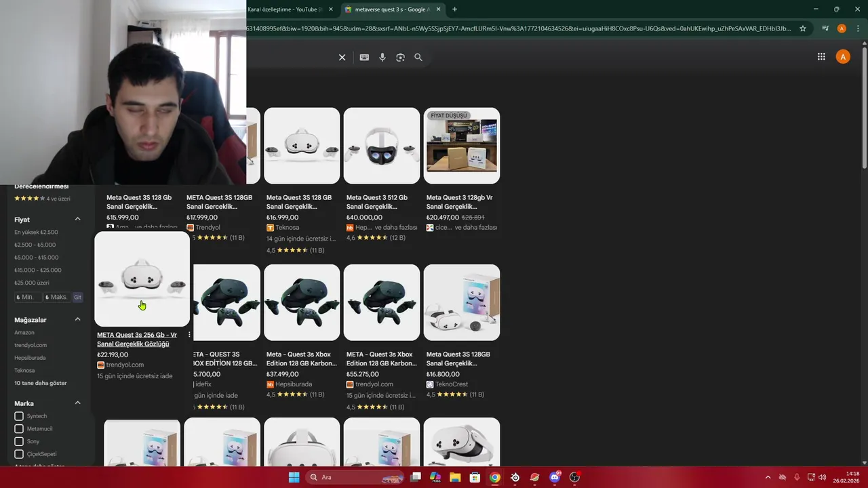Open OBS Studio from the taskbar
The height and width of the screenshot is (488, 868).
575,477
